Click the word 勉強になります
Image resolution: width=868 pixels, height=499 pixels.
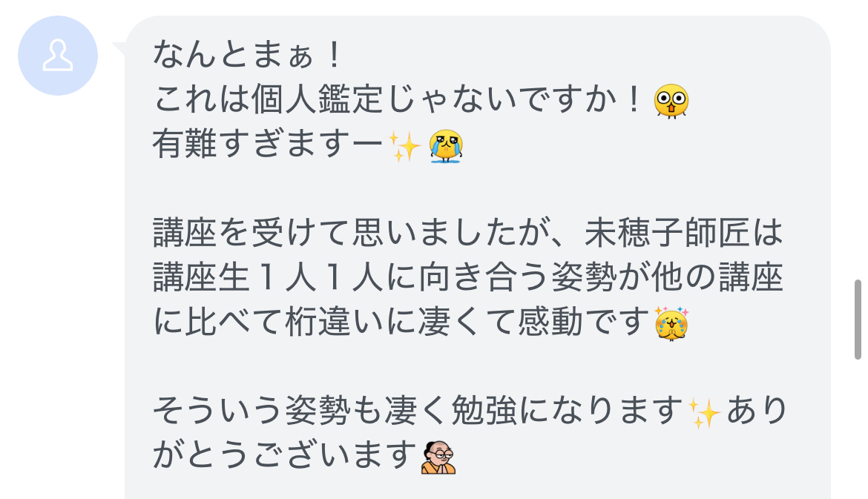click(x=567, y=412)
